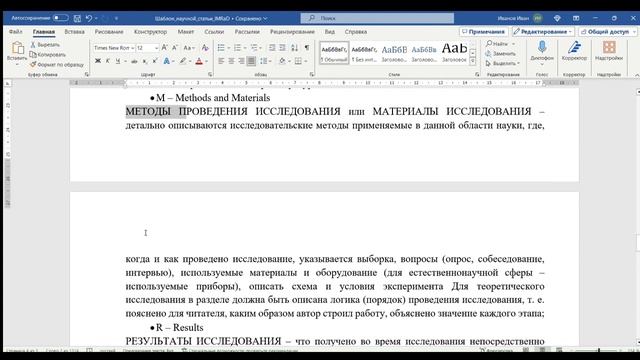Open Примечания comments button
640x360 pixels.
point(483,31)
